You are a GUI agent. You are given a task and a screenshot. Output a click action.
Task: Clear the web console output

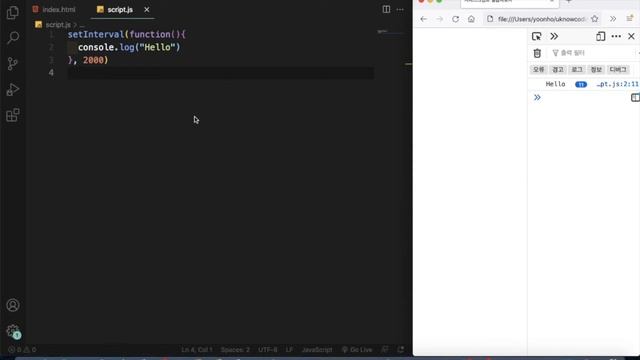click(x=537, y=53)
